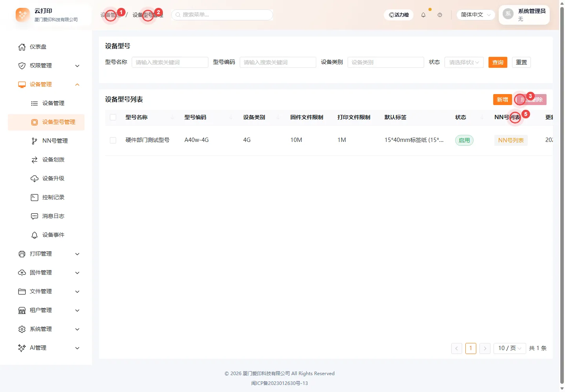Viewport: 565px width, 392px height.
Task: Sort by 设备类别 column arrow
Action: (278, 118)
